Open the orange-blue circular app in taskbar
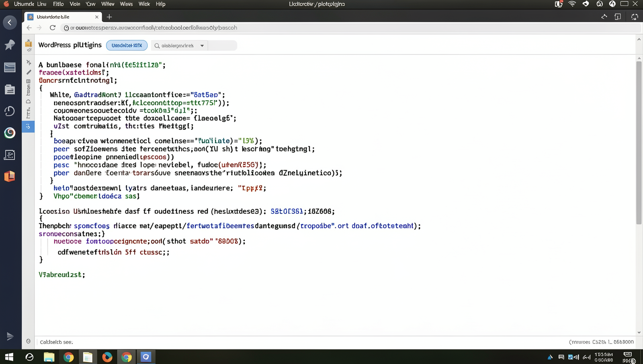The width and height of the screenshot is (643, 364). point(107,357)
